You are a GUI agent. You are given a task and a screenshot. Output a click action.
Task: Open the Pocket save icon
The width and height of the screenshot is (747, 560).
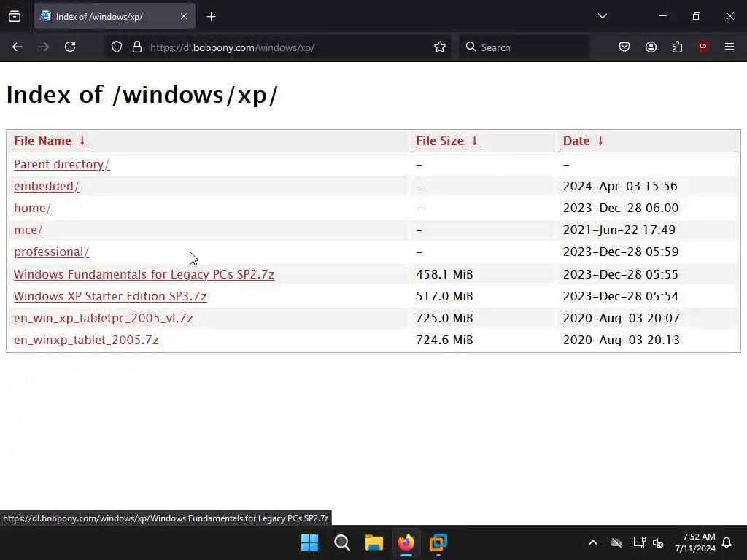point(624,47)
